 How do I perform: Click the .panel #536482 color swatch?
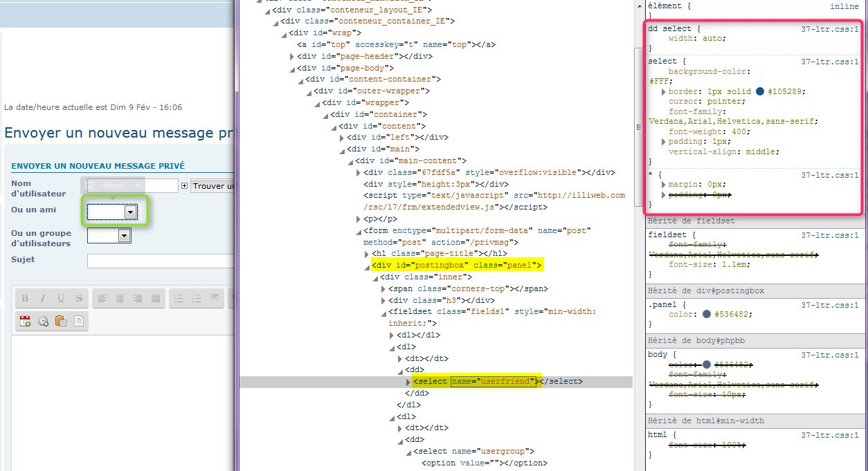click(707, 314)
